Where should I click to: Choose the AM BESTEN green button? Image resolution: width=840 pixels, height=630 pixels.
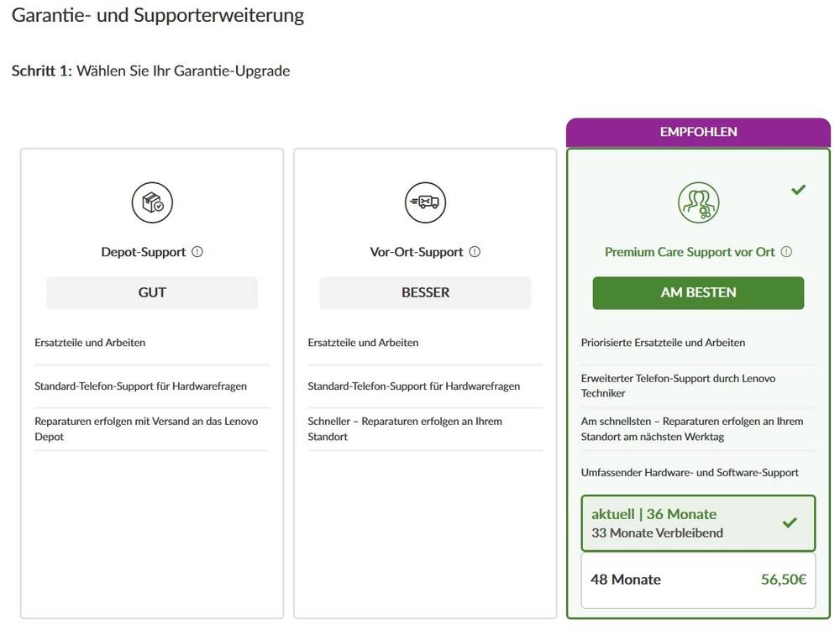[698, 292]
